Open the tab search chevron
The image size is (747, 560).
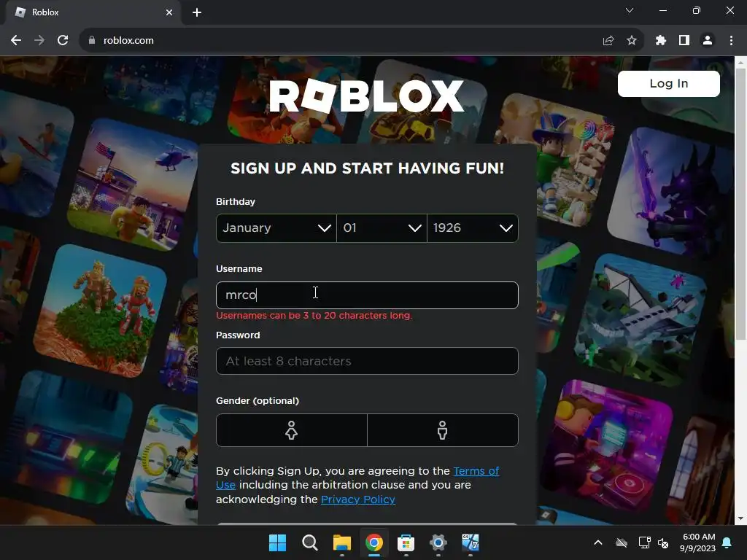[x=630, y=10]
